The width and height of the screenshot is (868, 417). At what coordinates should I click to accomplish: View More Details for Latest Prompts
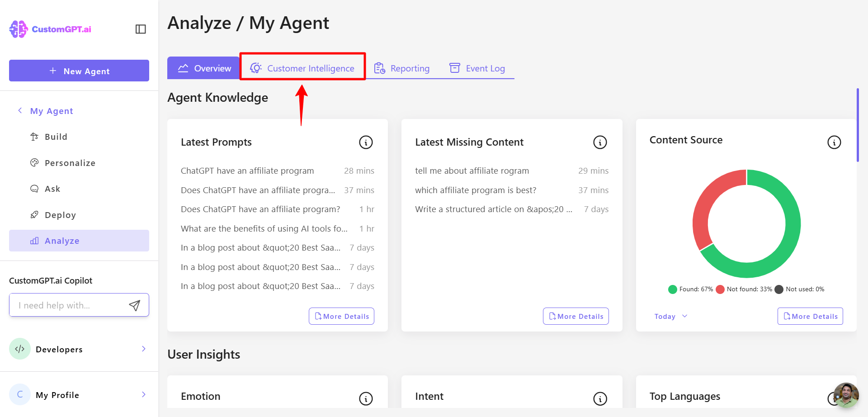[x=341, y=316]
